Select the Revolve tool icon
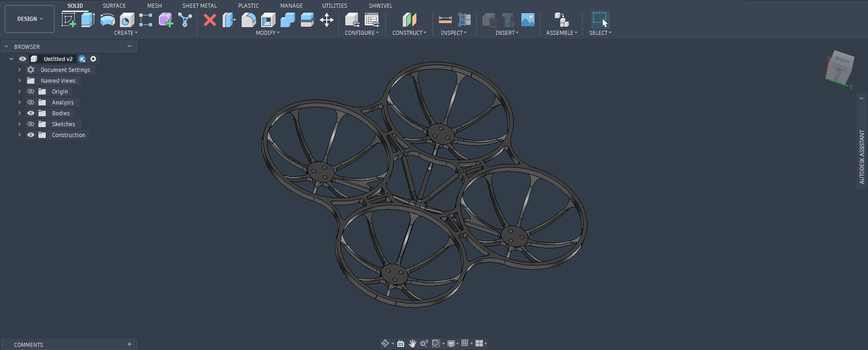 (x=107, y=20)
